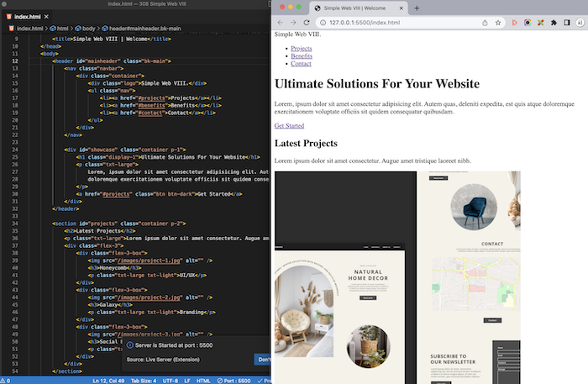Click the Latest Projects heading
Viewport: 588px width, 384px height.
306,143
